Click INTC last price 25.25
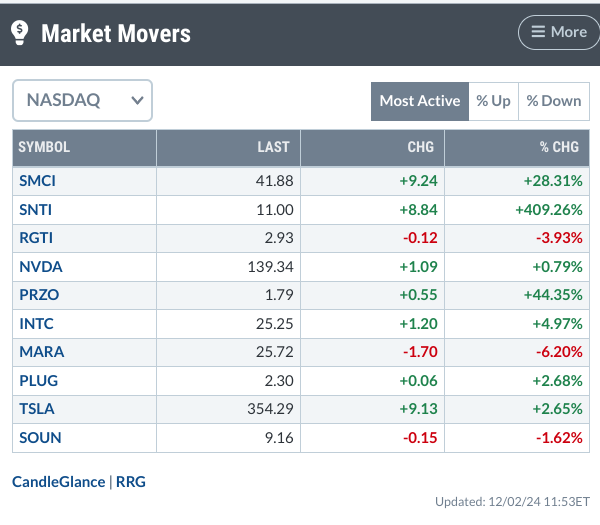Viewport: 600px width, 525px height. (x=274, y=324)
